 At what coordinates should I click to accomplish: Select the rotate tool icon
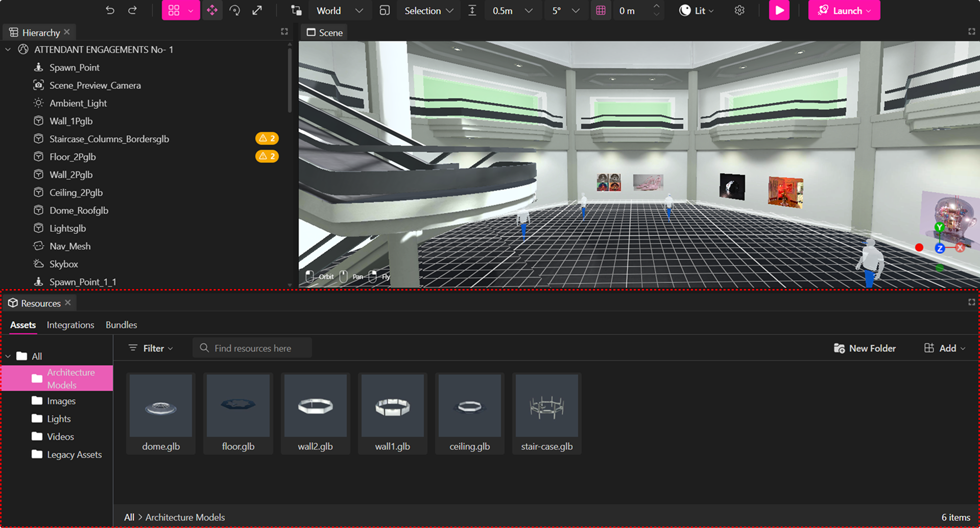[235, 10]
